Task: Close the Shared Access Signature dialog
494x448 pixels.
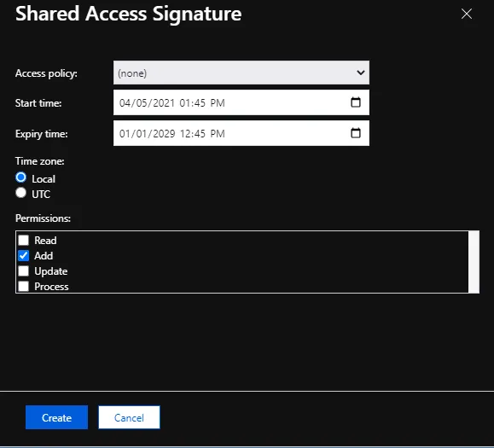Action: (x=467, y=14)
